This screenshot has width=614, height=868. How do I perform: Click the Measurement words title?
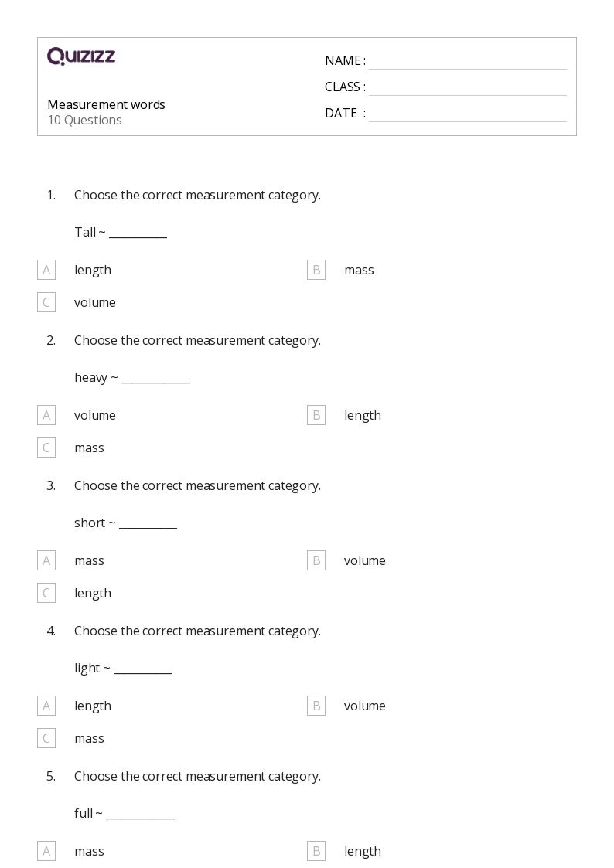click(x=106, y=104)
